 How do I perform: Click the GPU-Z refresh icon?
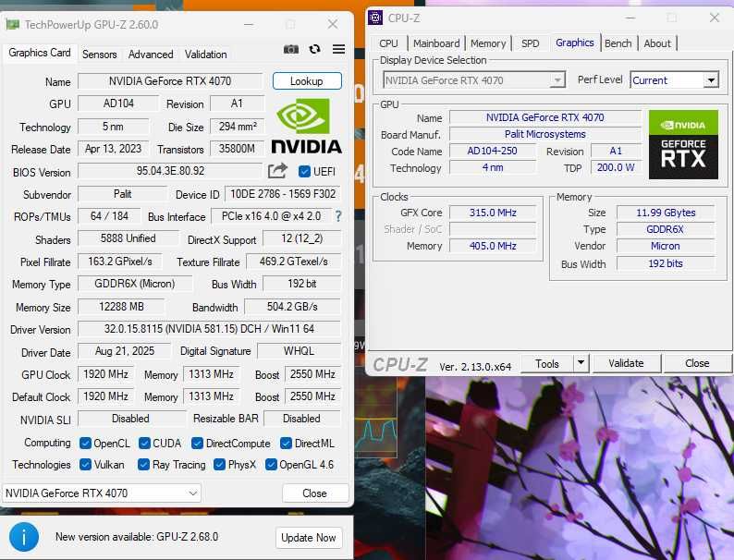tap(314, 49)
